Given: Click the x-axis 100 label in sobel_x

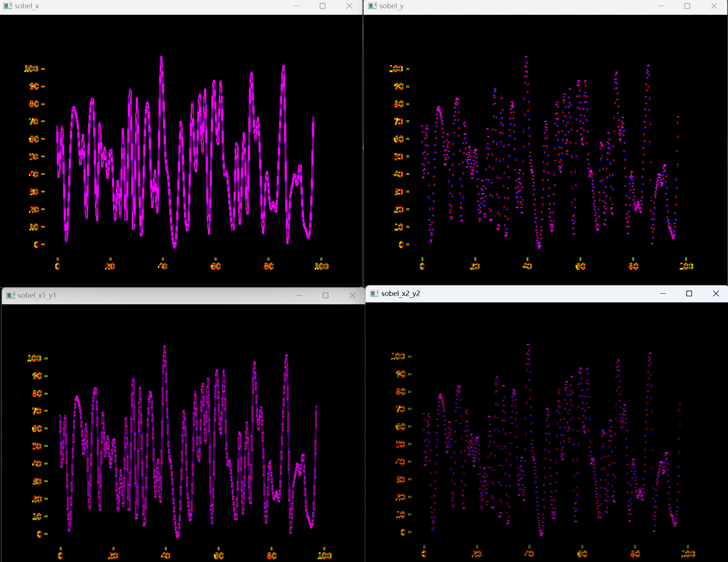Looking at the screenshot, I should click(x=322, y=266).
